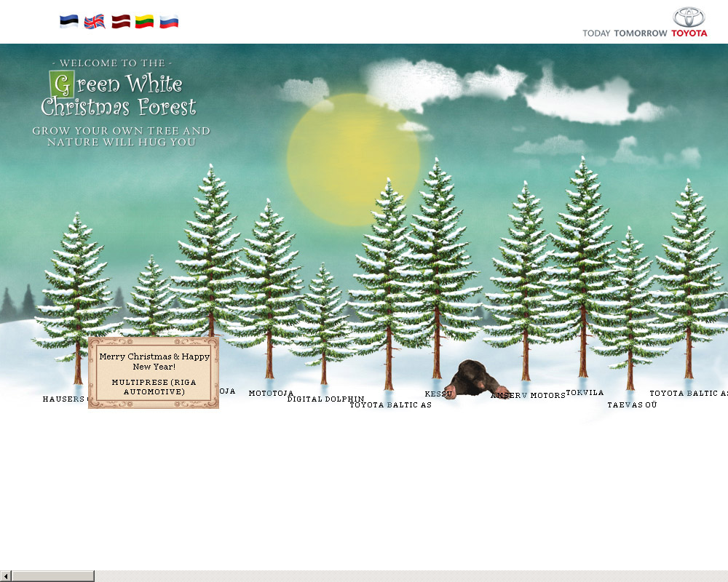This screenshot has width=728, height=582.
Task: Open the TOKVILA tree label
Action: [x=585, y=393]
